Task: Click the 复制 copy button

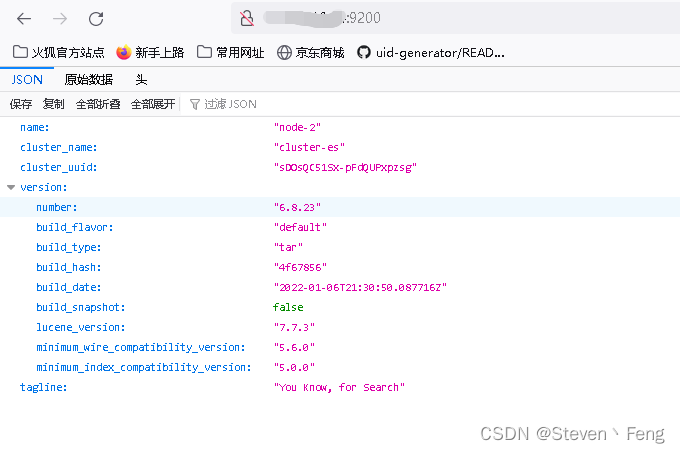Action: (54, 104)
